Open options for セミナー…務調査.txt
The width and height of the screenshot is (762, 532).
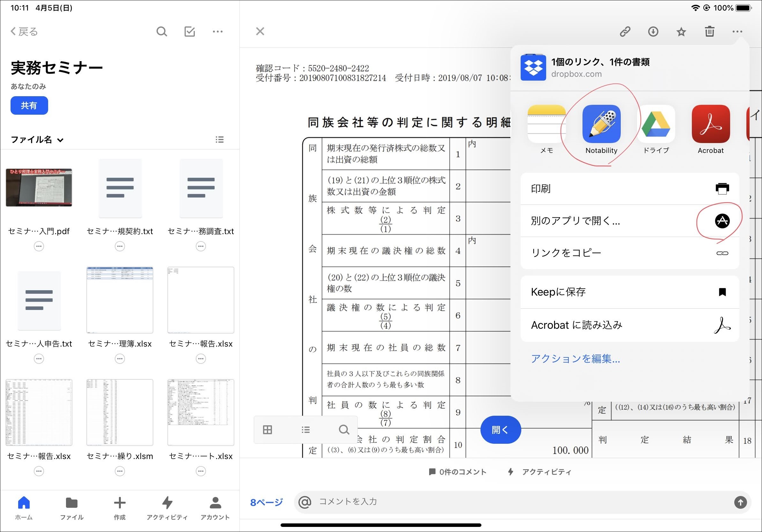click(201, 247)
